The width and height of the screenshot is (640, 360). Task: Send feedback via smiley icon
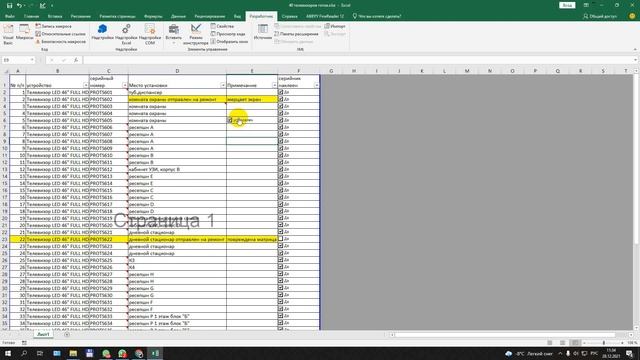point(632,16)
